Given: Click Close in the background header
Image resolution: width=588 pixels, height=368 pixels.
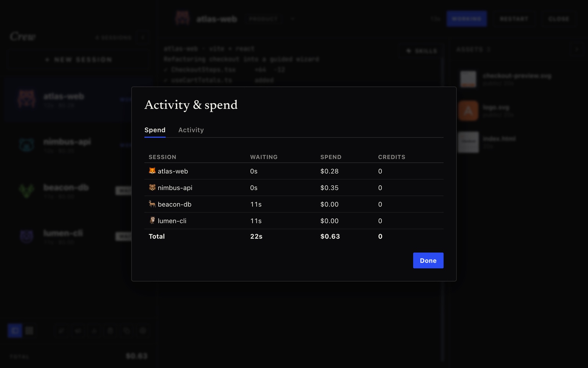Looking at the screenshot, I should click(x=559, y=19).
